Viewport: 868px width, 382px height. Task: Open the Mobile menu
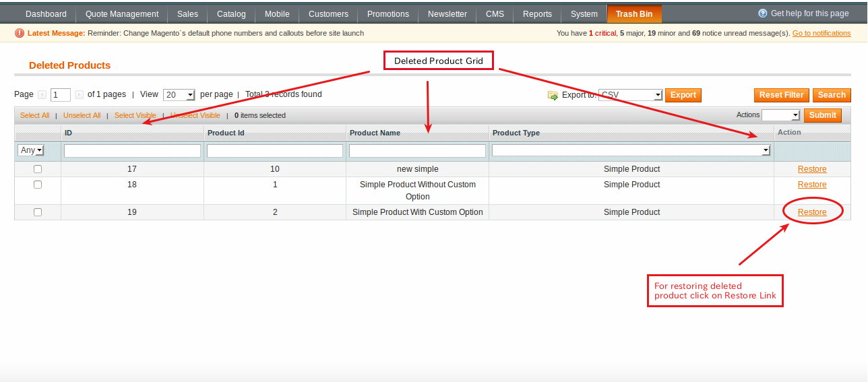coord(277,14)
